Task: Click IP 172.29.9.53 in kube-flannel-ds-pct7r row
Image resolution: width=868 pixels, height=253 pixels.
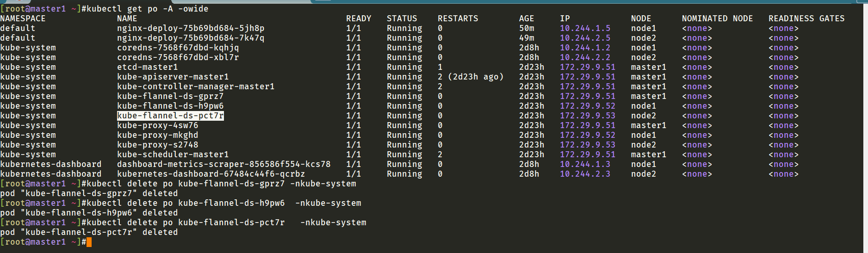Action: click(x=588, y=116)
